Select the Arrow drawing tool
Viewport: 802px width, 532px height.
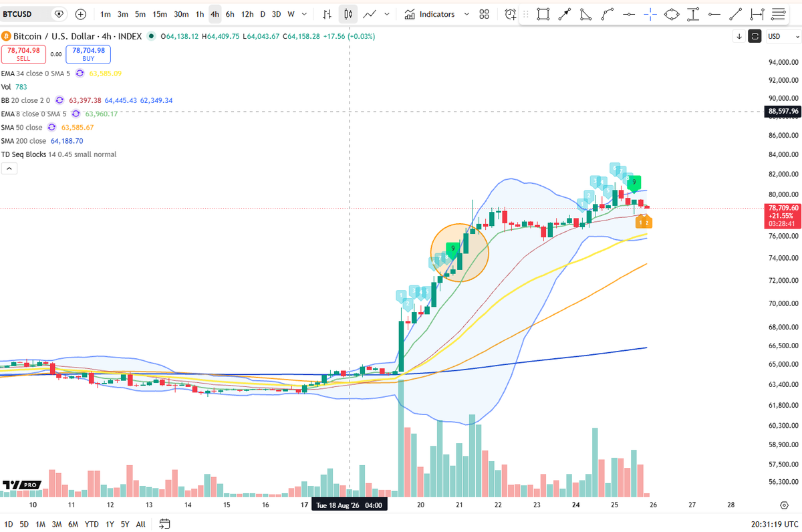(x=565, y=14)
